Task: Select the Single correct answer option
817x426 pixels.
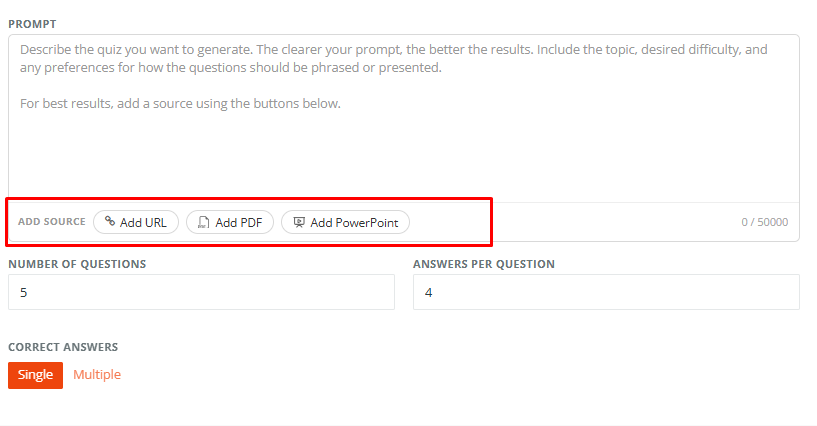Action: pyautogui.click(x=35, y=375)
